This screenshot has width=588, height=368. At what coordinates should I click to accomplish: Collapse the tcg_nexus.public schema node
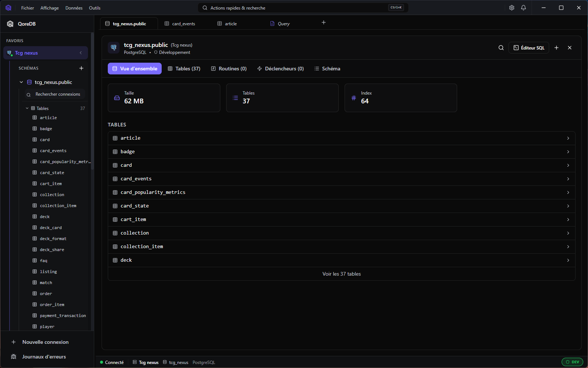click(21, 82)
